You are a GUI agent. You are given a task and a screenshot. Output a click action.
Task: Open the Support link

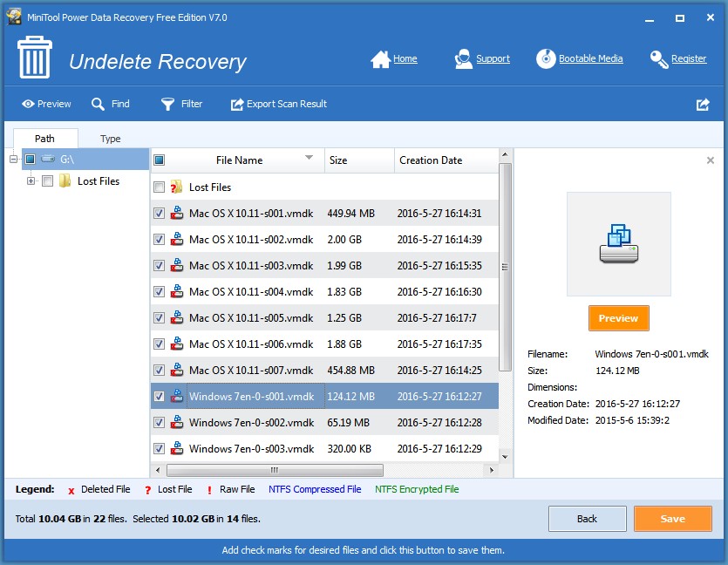[x=493, y=58]
